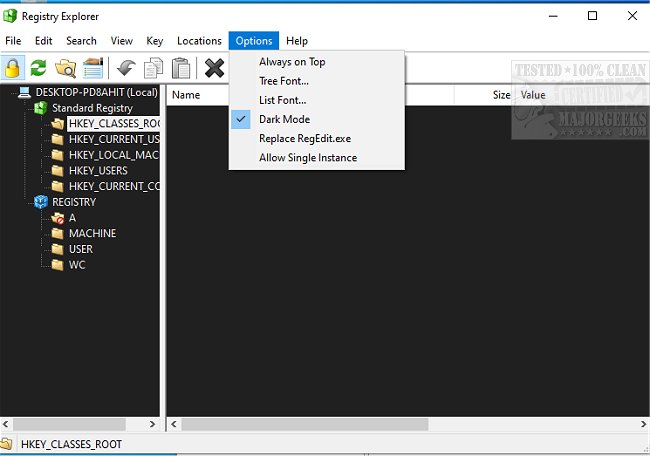
Task: Select the HKEY_USERS tree item
Action: tap(98, 171)
